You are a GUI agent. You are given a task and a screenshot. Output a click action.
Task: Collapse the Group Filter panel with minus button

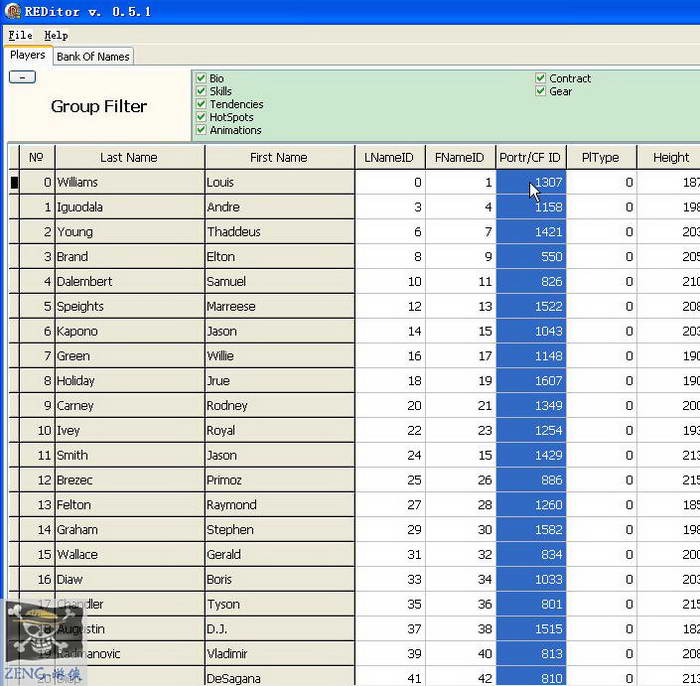tap(22, 77)
